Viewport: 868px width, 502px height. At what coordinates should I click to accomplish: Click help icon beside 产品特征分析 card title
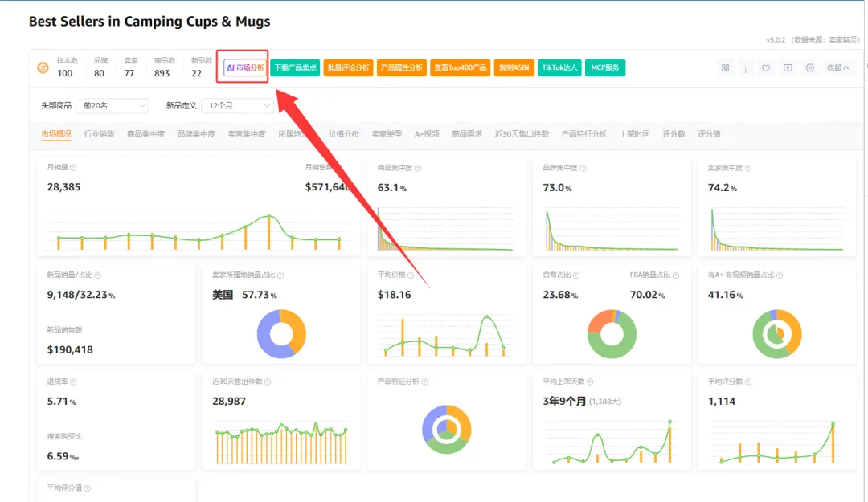[424, 382]
